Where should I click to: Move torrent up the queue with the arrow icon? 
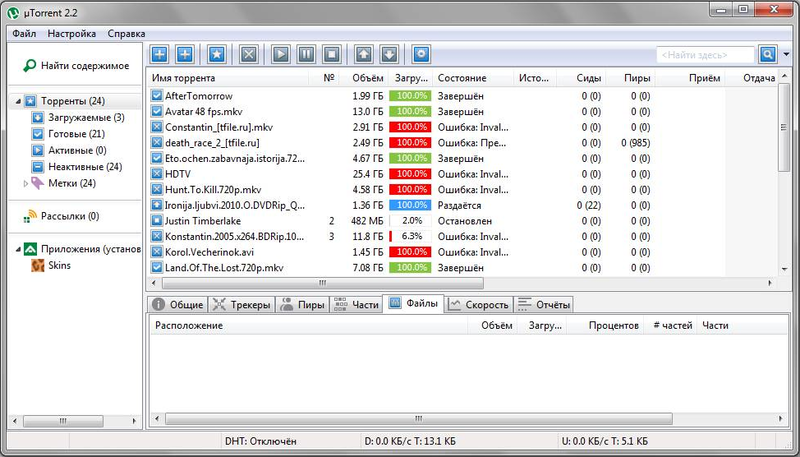(363, 54)
